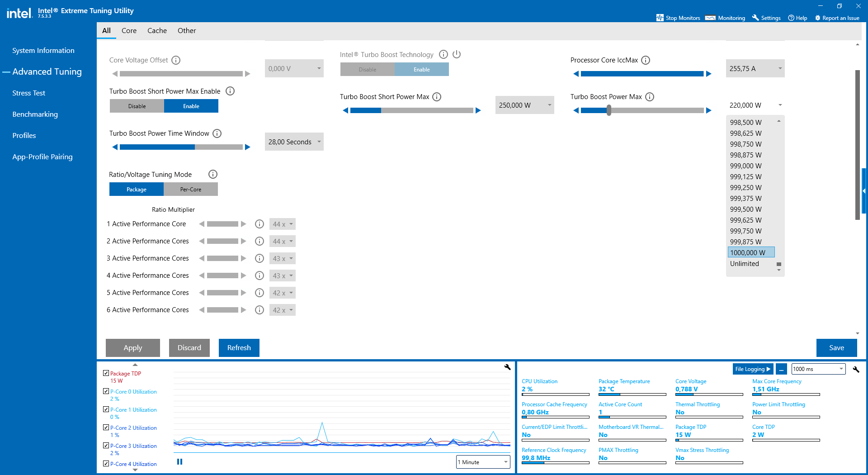
Task: Decrease Processor Core IccMax with left arrow
Action: click(576, 74)
